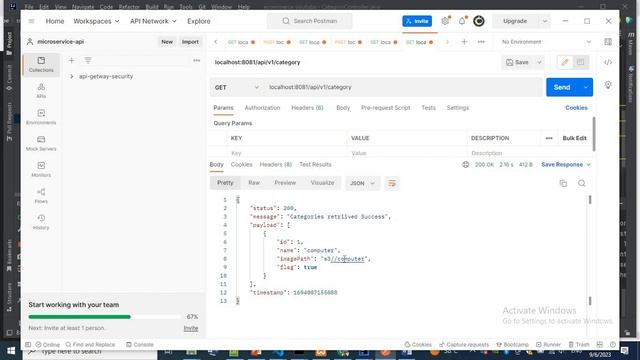Screen dimensions: 640x360
Task: Open collections panel three-dot options
Action: 196,60
